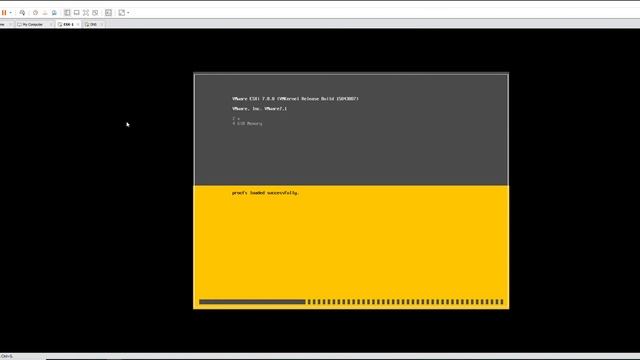Click the 'VMware, Inc.' platform line
This screenshot has height=360, width=640.
(x=260, y=109)
